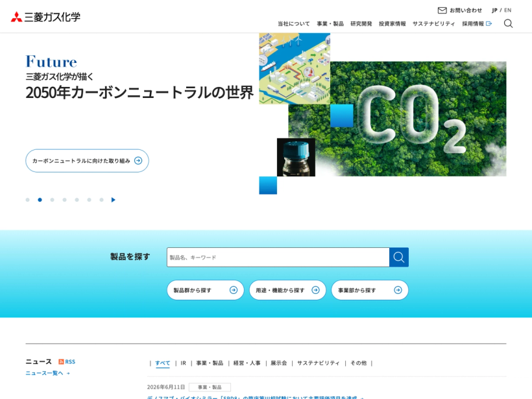Focus the product keyword search field
This screenshot has width=532, height=399.
click(278, 257)
